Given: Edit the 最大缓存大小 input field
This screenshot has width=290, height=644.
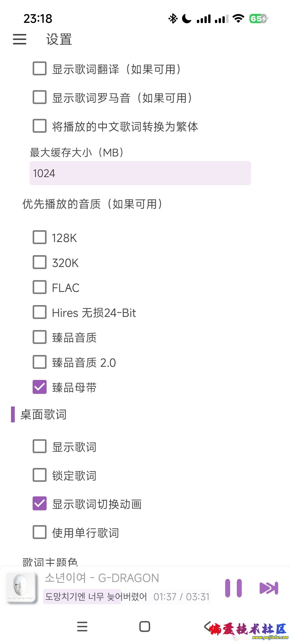Looking at the screenshot, I should click(x=140, y=173).
